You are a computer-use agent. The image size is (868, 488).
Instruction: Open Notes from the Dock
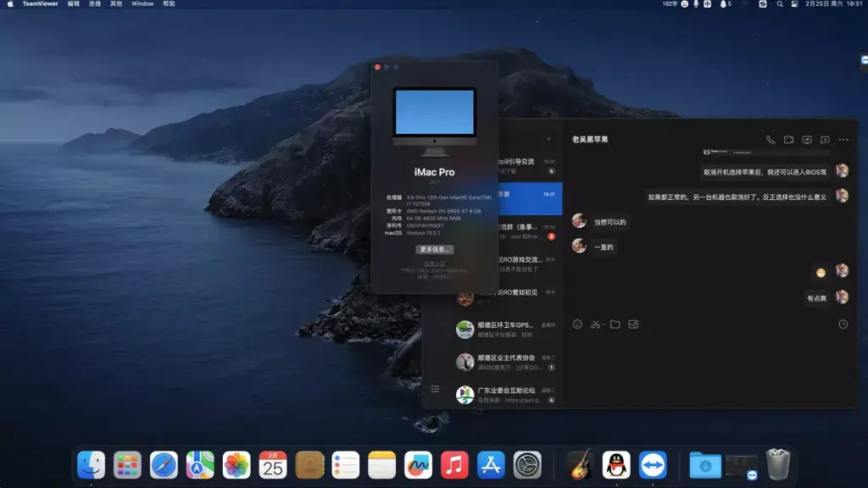click(382, 465)
